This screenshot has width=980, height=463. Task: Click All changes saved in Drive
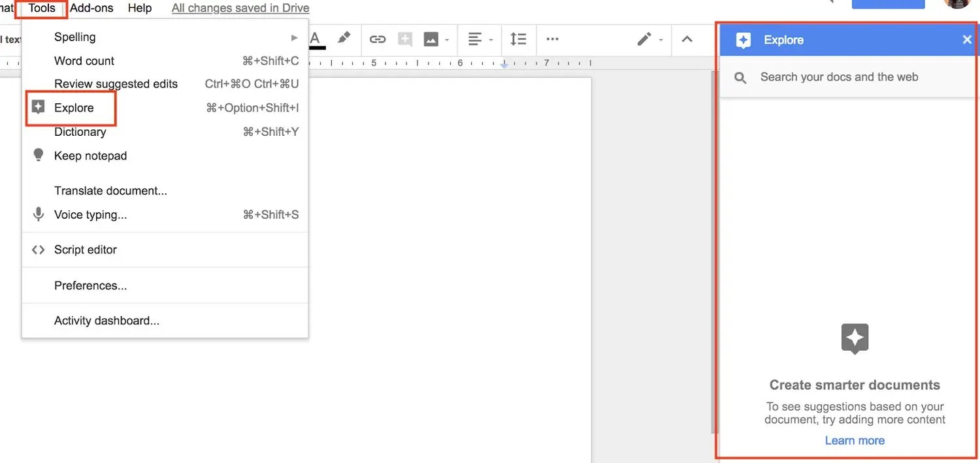tap(240, 8)
